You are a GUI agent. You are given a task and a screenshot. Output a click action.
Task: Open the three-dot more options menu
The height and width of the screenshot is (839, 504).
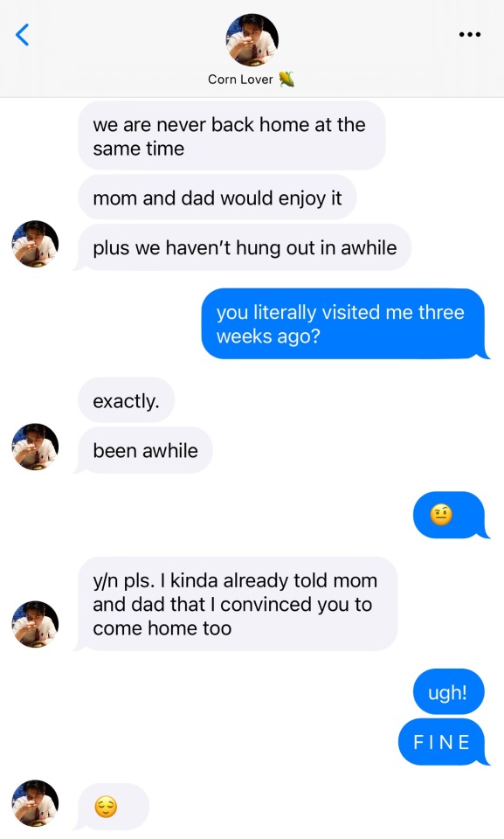tap(470, 35)
